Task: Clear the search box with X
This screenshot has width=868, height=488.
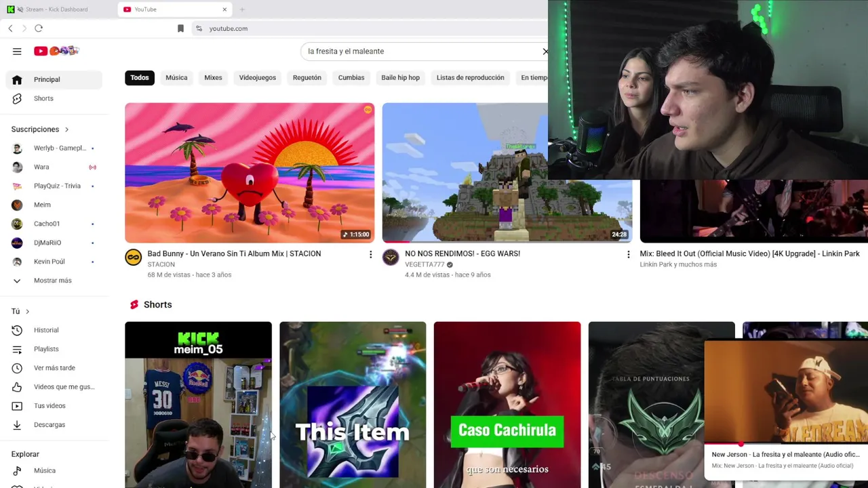Action: [545, 52]
